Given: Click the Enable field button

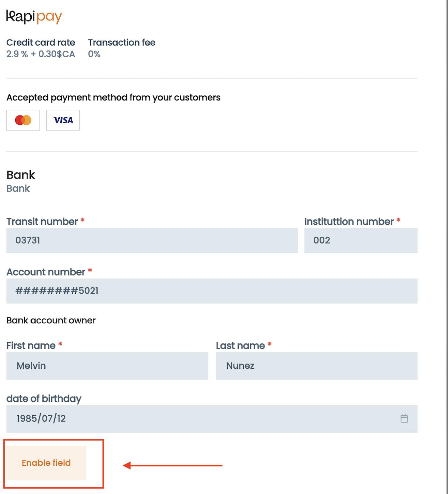Looking at the screenshot, I should pos(46,463).
